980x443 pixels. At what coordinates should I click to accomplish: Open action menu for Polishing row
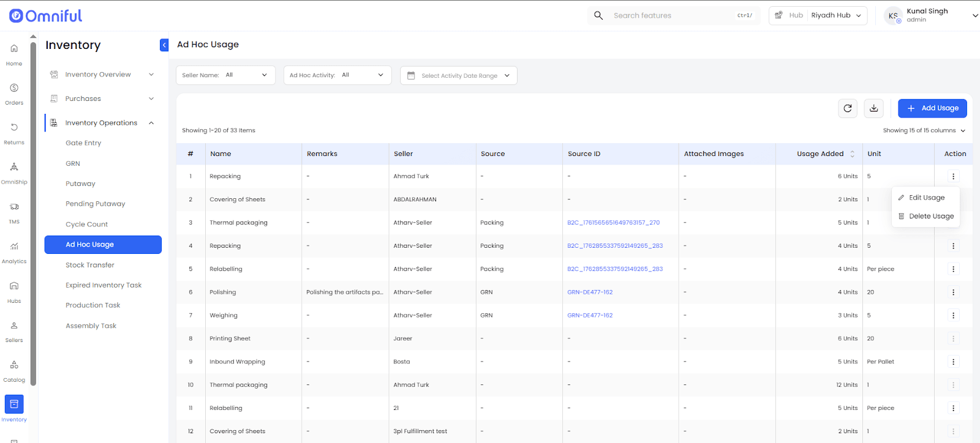coord(953,292)
